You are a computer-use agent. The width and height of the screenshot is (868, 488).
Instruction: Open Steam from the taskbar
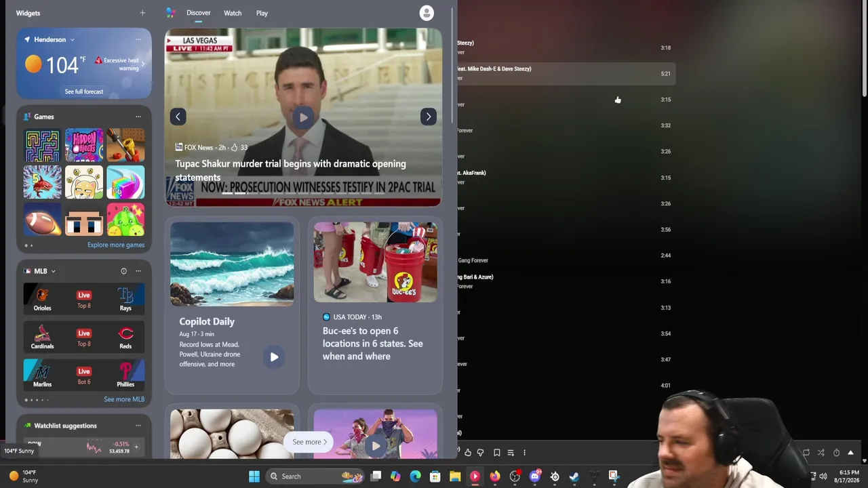[574, 476]
